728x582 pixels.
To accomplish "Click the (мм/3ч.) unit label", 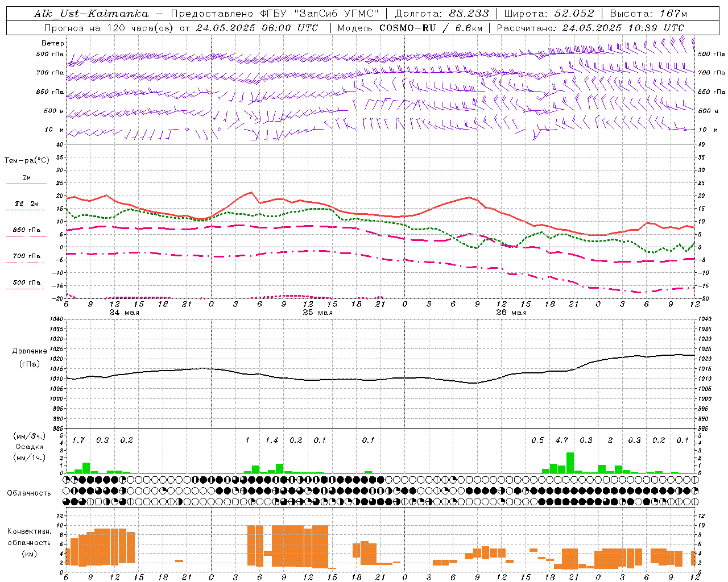I will point(30,436).
